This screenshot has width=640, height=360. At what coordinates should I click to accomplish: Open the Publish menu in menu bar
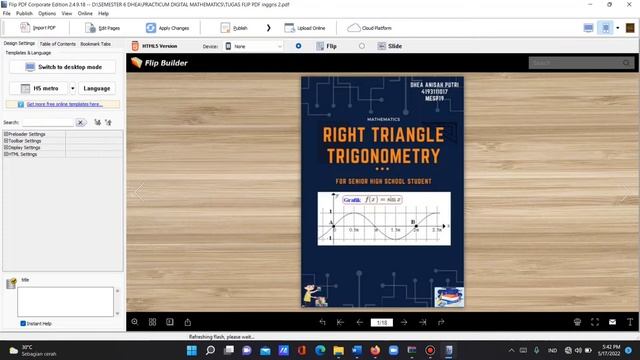[x=24, y=13]
